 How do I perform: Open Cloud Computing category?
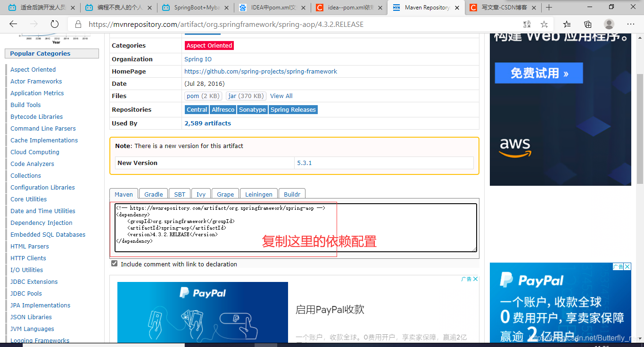[35, 152]
